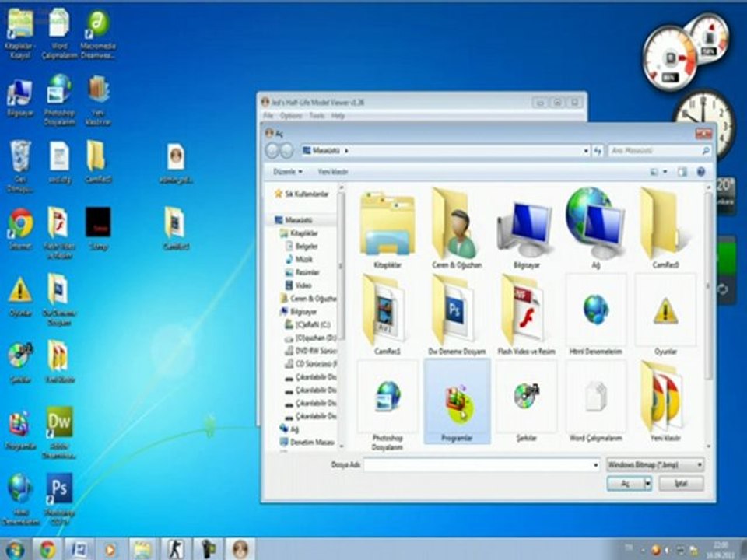The height and width of the screenshot is (560, 747).
Task: Select the highlighted Programlar item
Action: [457, 401]
